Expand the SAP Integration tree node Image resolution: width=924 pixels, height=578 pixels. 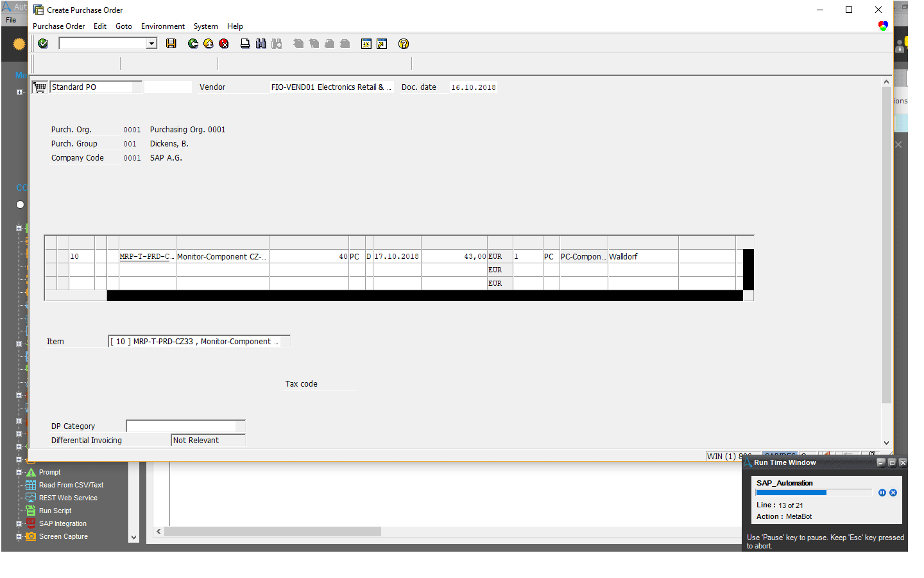tap(19, 523)
